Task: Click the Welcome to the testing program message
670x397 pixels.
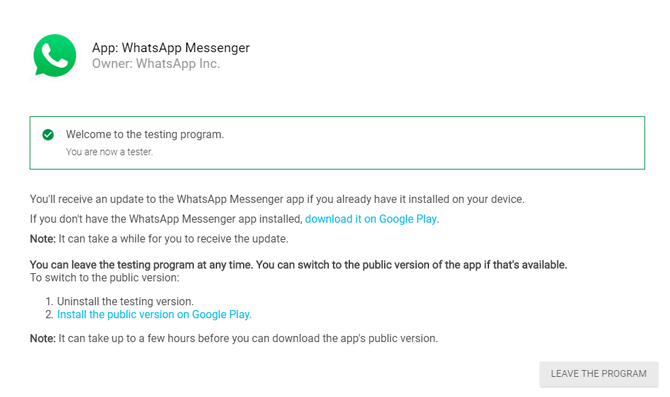Action: (x=145, y=134)
